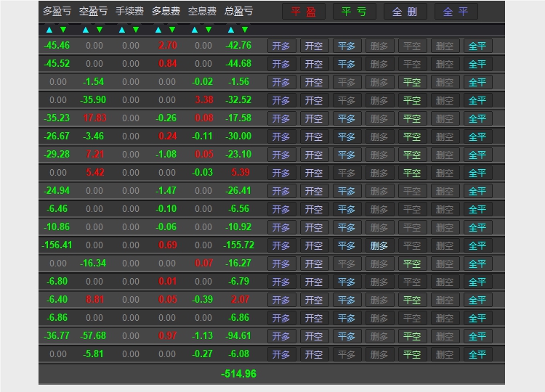545x392 pixels.
Task: Click 平空 in the -16.27 row
Action: [x=412, y=264]
